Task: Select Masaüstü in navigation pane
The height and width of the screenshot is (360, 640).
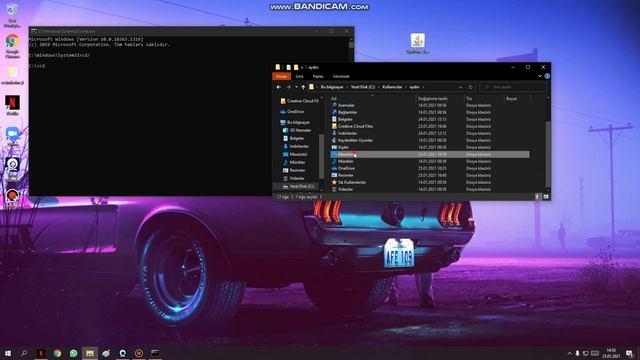Action: (295, 154)
